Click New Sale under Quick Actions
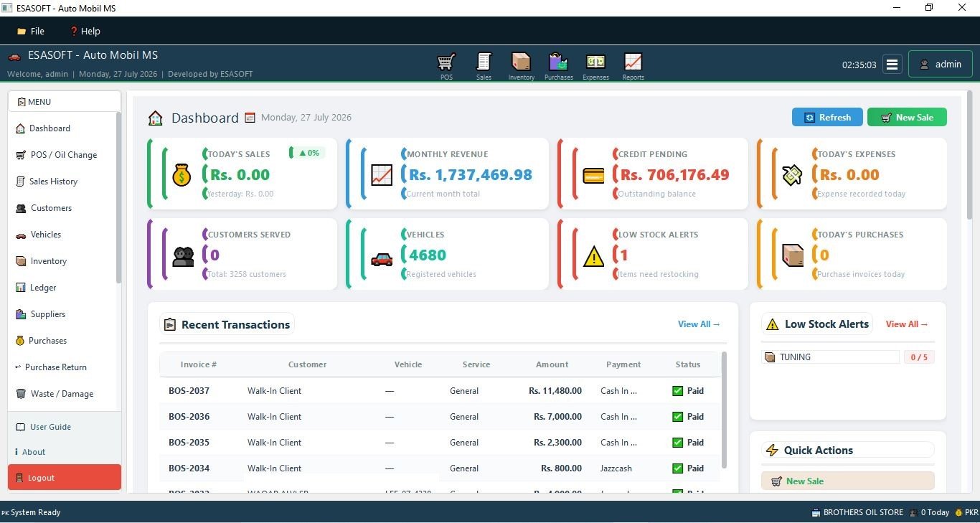This screenshot has width=980, height=523. point(848,481)
